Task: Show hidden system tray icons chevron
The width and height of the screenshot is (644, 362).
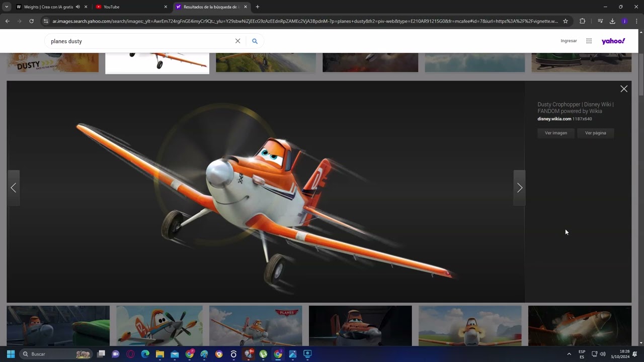Action: 569,354
